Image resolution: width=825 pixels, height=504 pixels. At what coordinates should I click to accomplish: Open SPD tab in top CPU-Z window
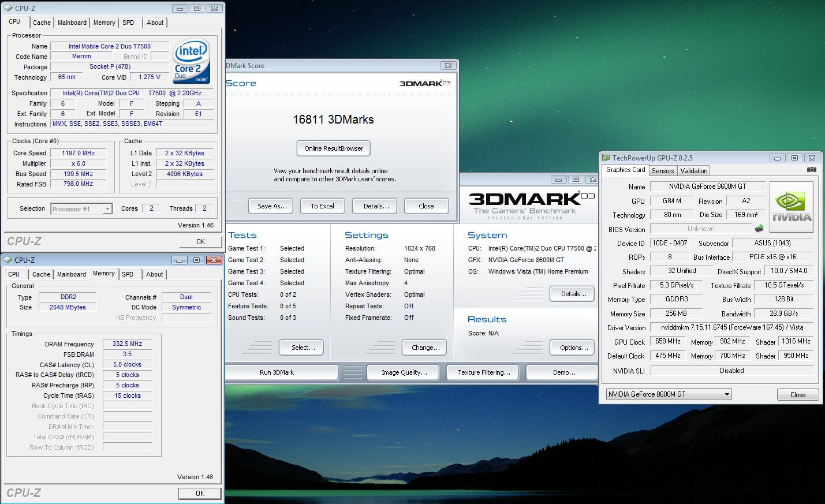[128, 23]
